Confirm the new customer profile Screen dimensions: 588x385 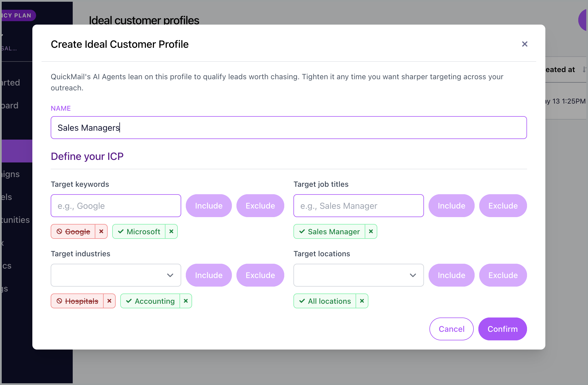(x=502, y=329)
